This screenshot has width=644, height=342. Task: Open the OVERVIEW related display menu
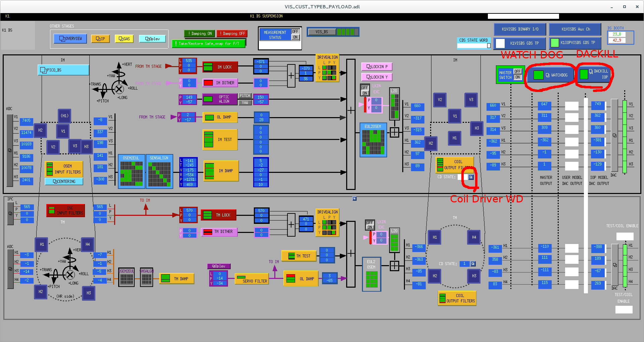70,39
